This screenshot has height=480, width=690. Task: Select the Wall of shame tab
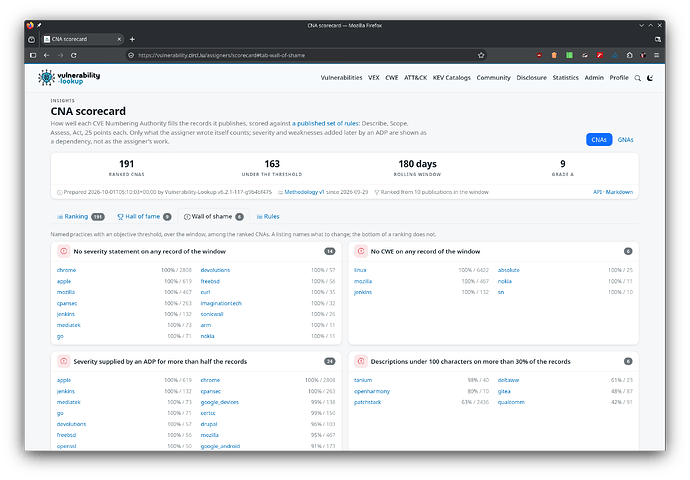coord(213,216)
